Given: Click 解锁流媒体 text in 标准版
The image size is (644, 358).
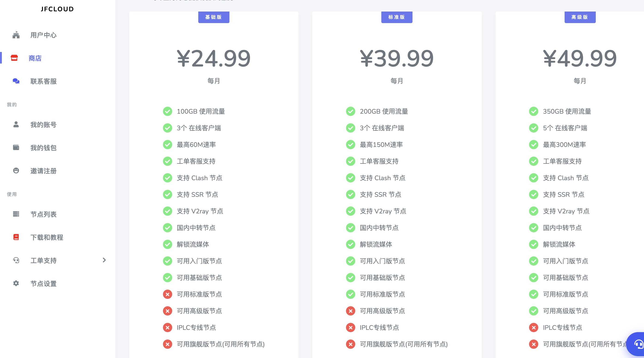Looking at the screenshot, I should point(376,244).
